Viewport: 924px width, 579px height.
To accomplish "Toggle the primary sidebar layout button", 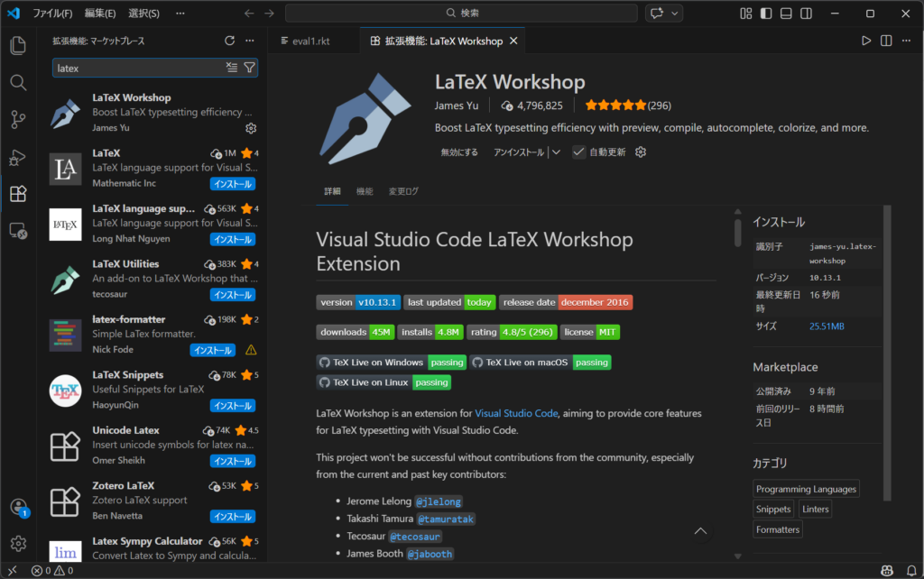I will (766, 14).
